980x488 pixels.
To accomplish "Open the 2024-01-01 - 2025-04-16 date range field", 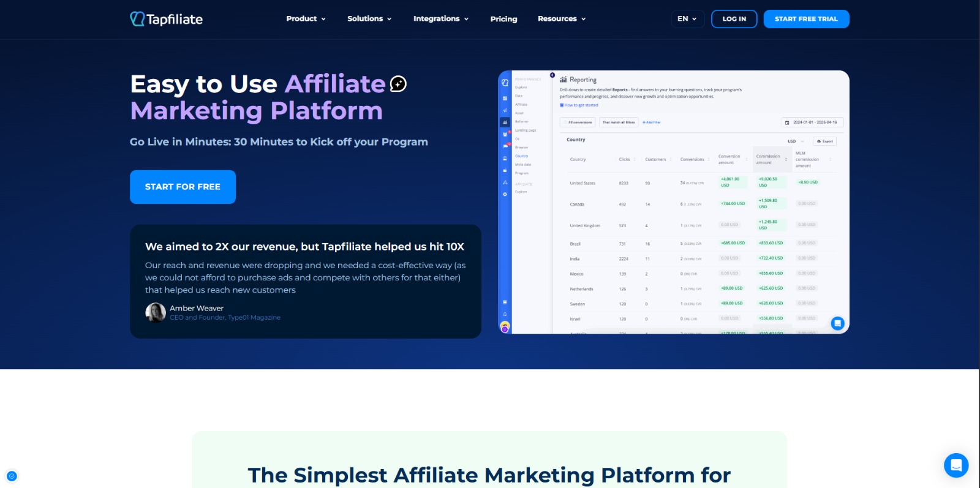I will pos(813,122).
